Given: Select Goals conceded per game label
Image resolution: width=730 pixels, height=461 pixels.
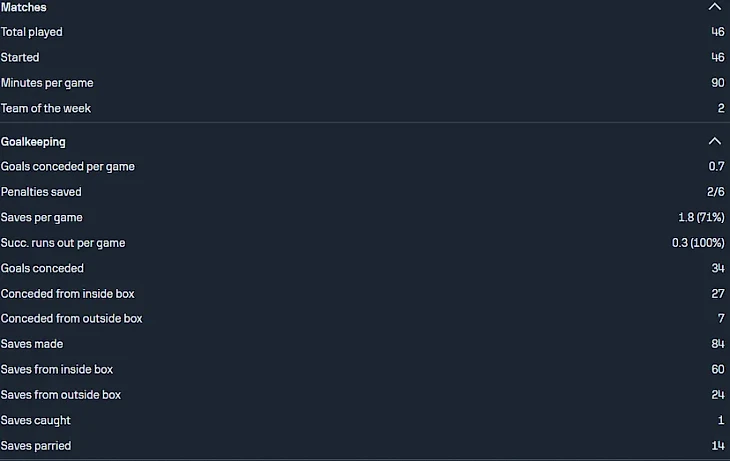Looking at the screenshot, I should coord(68,167).
